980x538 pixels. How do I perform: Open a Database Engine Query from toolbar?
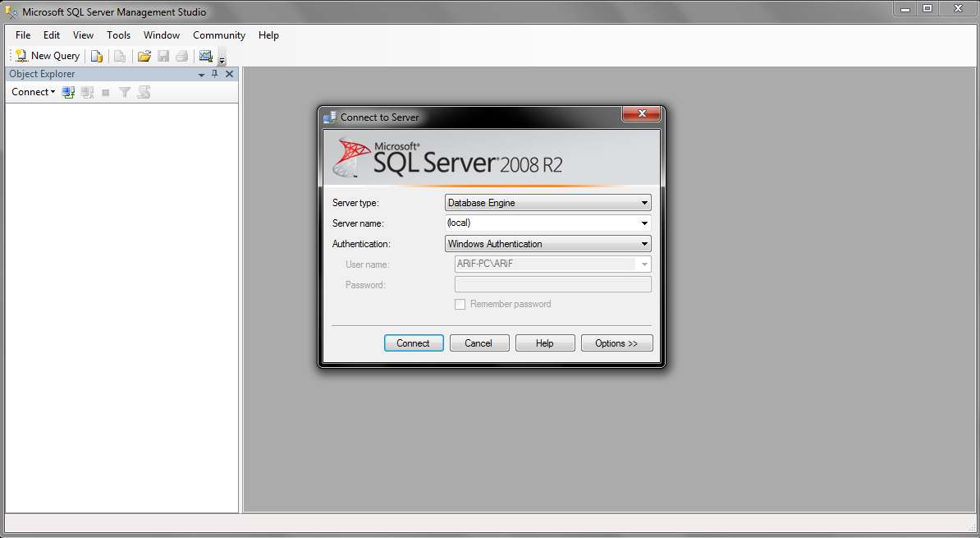click(97, 57)
